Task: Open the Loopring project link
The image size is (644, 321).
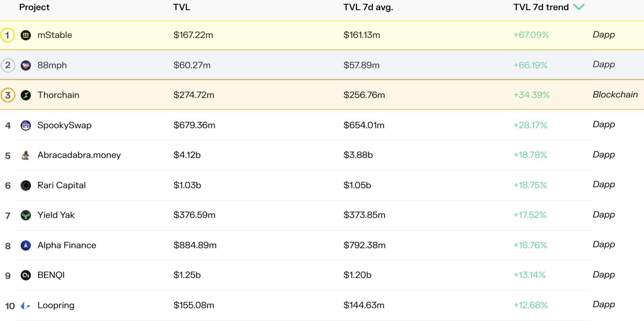Action: pyautogui.click(x=56, y=305)
